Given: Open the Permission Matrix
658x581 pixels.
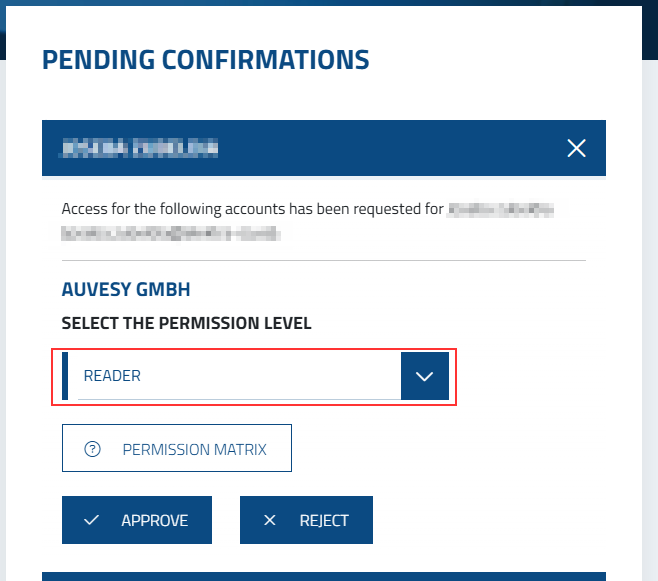Looking at the screenshot, I should (x=177, y=449).
